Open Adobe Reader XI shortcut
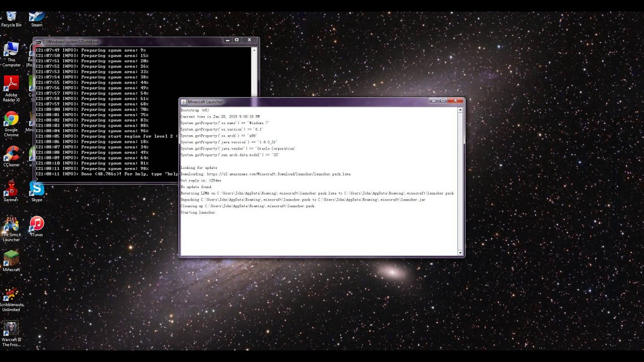 point(11,88)
